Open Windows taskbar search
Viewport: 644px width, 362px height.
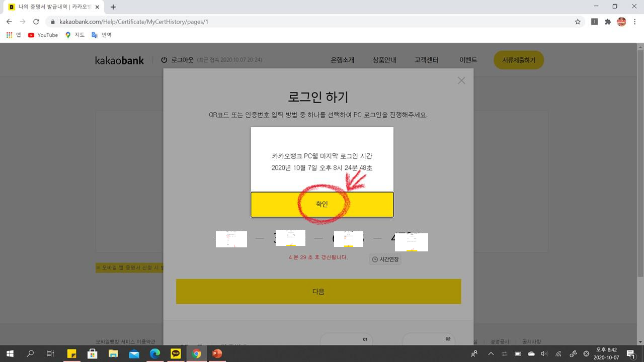pos(30,353)
